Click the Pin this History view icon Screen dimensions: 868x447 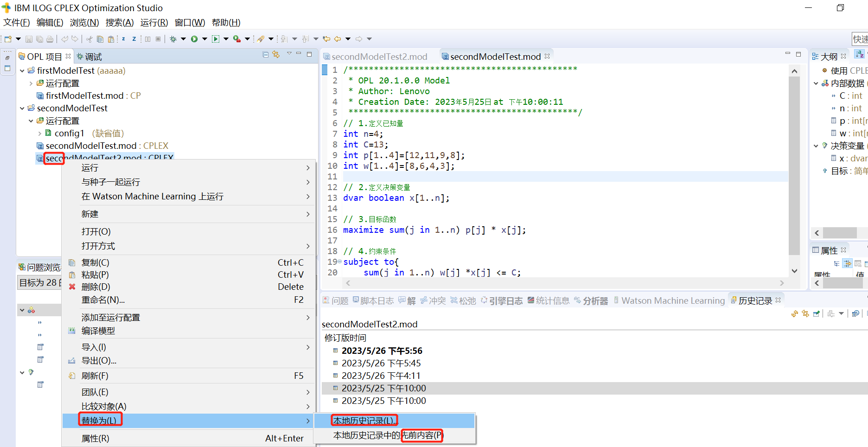[x=817, y=314]
